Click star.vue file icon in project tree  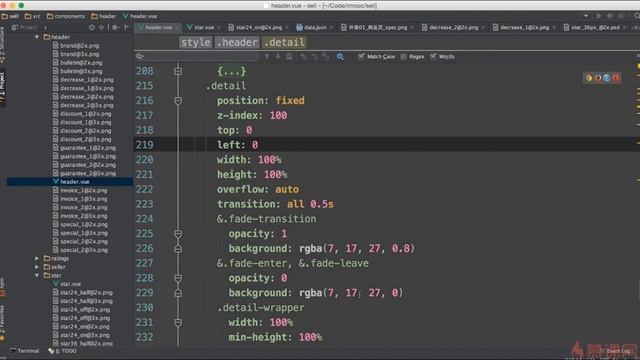point(56,284)
